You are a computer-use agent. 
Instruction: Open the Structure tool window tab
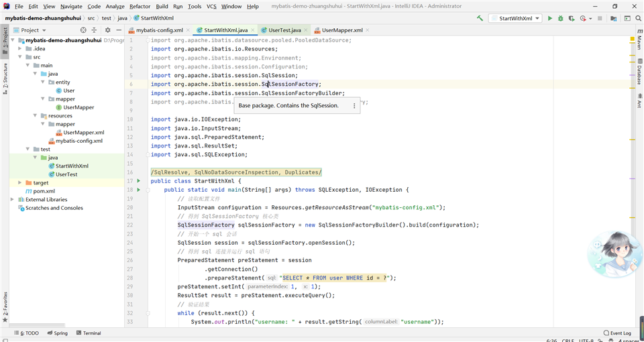pyautogui.click(x=5, y=78)
